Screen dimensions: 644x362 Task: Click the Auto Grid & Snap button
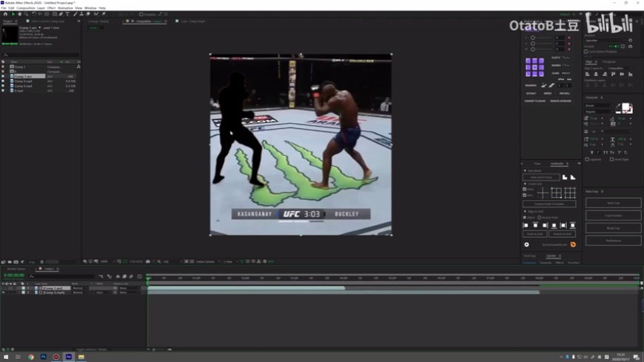pyautogui.click(x=541, y=177)
